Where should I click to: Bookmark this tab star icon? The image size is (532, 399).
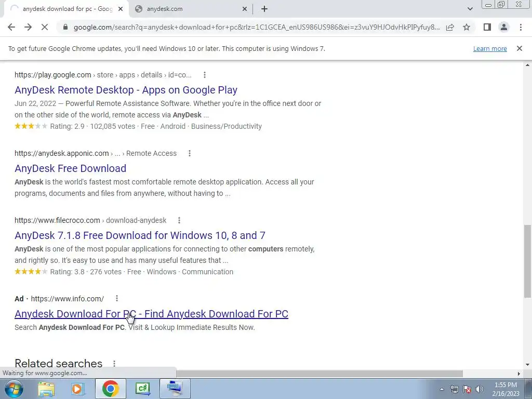point(467,27)
